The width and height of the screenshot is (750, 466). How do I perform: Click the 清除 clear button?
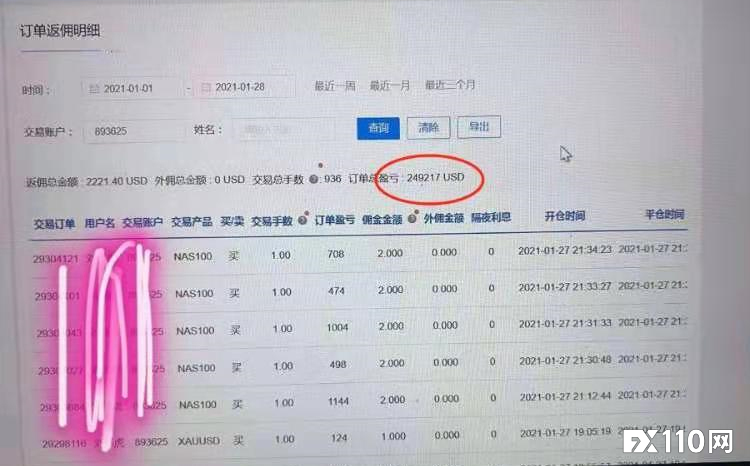(x=428, y=127)
